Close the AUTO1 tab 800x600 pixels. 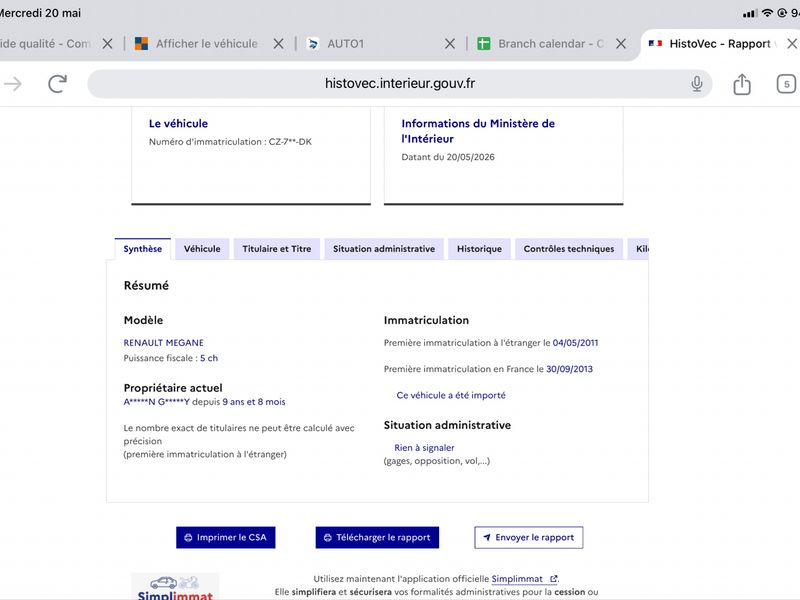[449, 44]
